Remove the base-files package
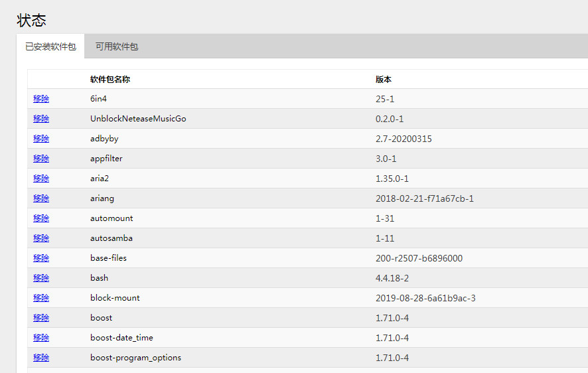The height and width of the screenshot is (373, 588). (x=41, y=258)
